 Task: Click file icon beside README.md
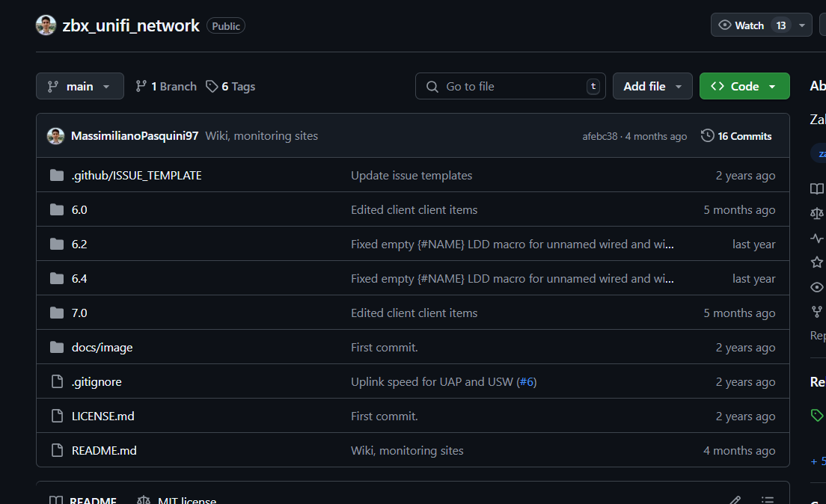[x=57, y=450]
